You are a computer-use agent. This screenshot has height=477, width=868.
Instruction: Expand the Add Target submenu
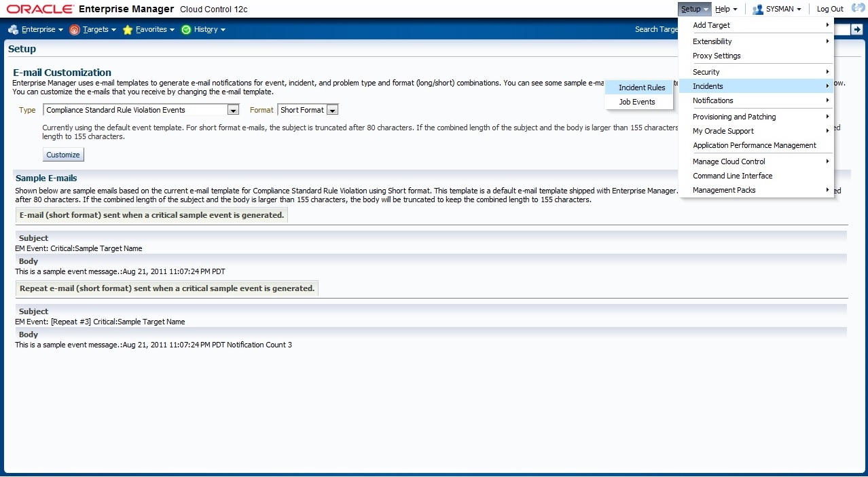(x=711, y=25)
